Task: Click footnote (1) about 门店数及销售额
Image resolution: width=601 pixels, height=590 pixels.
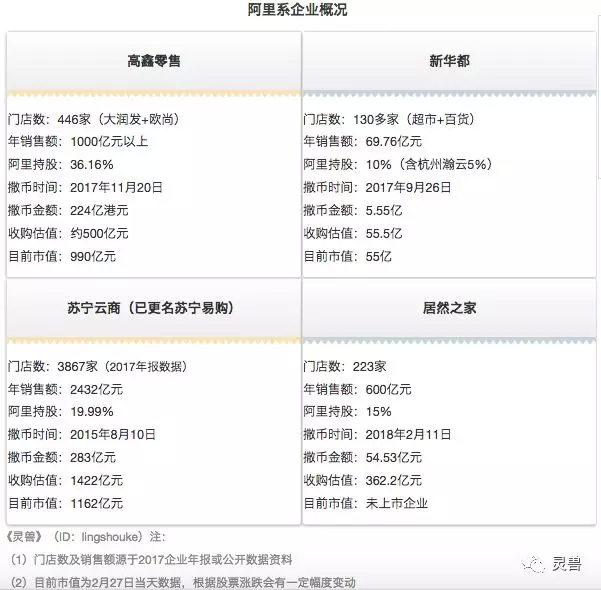Action: 151,560
